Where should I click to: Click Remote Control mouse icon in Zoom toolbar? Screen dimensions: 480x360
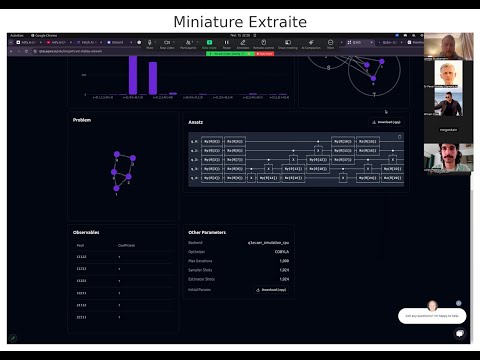(x=263, y=43)
